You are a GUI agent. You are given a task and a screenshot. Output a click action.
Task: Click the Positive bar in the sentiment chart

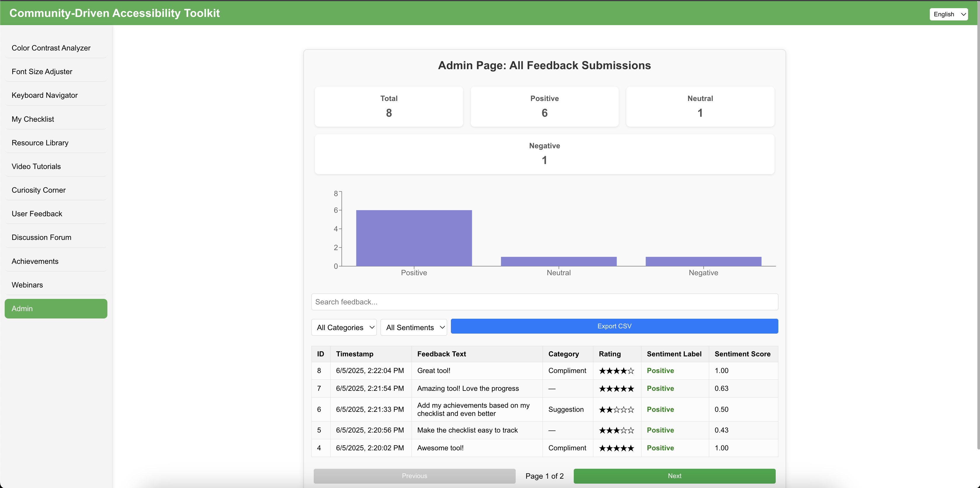point(414,237)
